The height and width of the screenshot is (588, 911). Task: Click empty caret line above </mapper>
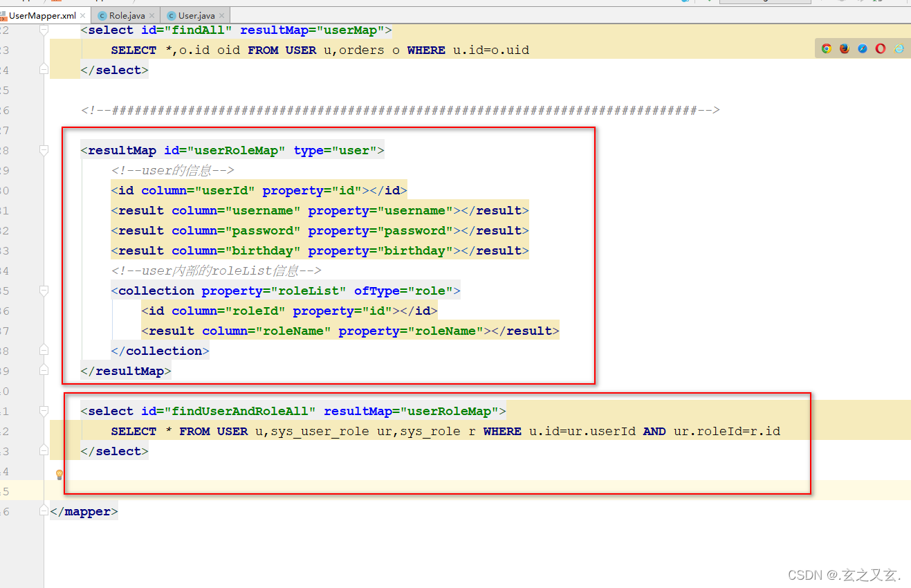pyautogui.click(x=477, y=491)
